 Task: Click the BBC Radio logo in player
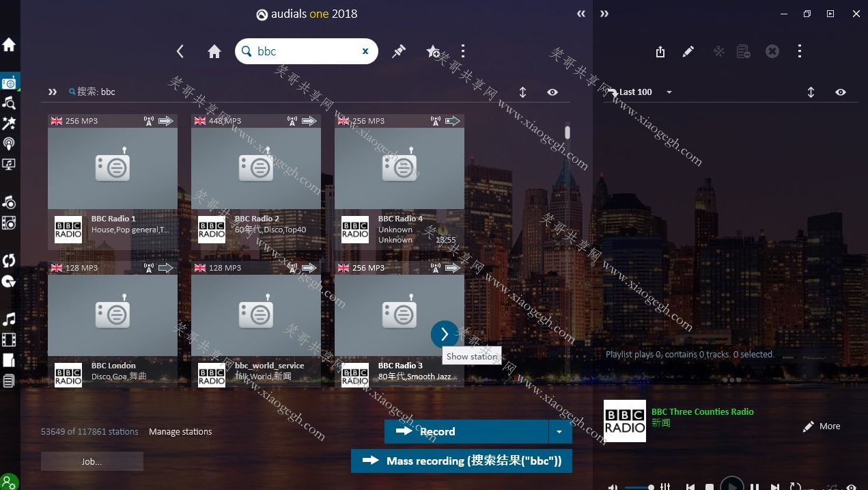click(625, 421)
